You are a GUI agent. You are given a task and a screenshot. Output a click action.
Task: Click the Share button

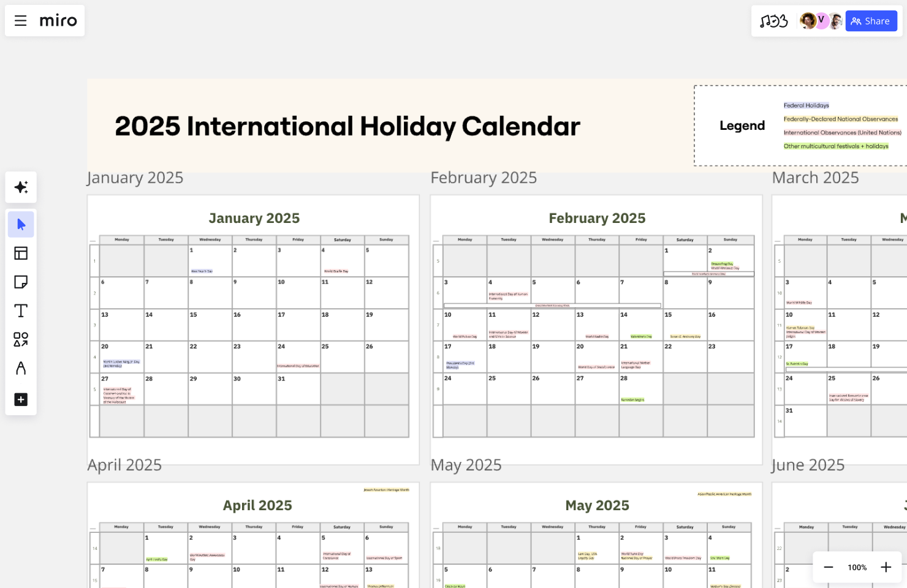coord(871,21)
